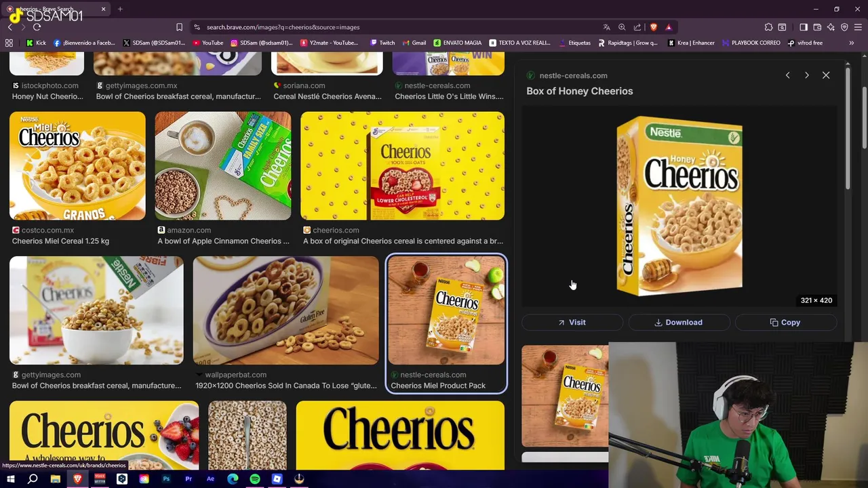Open the Brave Rewards triangle icon
868x488 pixels.
(669, 27)
